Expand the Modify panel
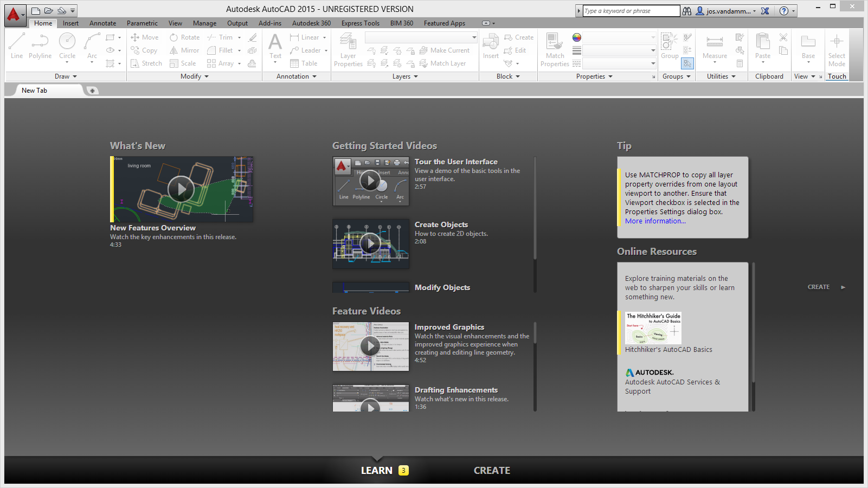868x488 pixels. (x=194, y=76)
